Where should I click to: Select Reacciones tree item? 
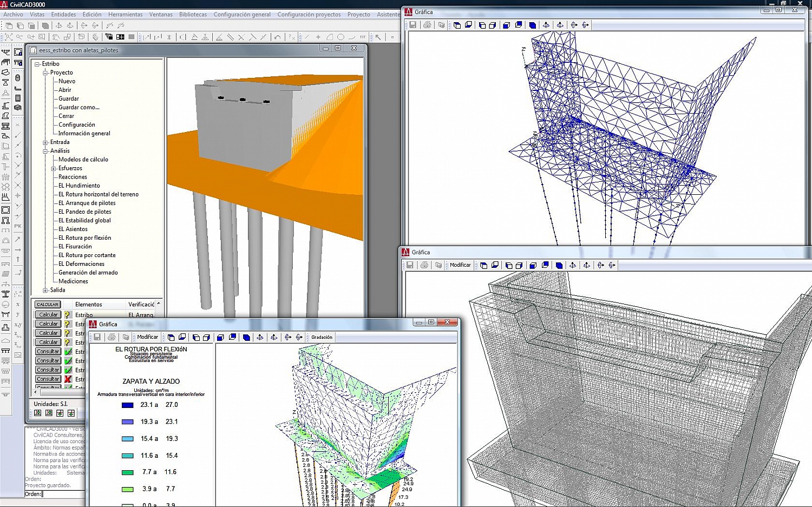(x=73, y=177)
